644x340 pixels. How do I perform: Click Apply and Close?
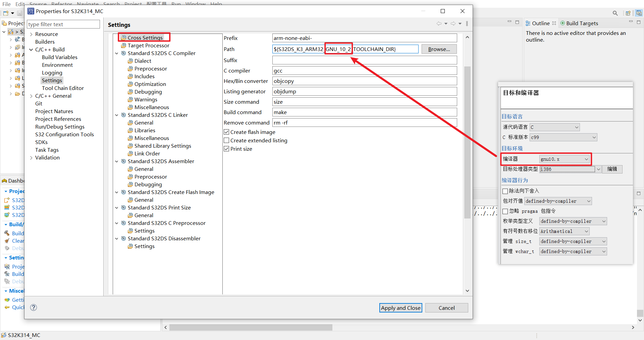point(401,308)
